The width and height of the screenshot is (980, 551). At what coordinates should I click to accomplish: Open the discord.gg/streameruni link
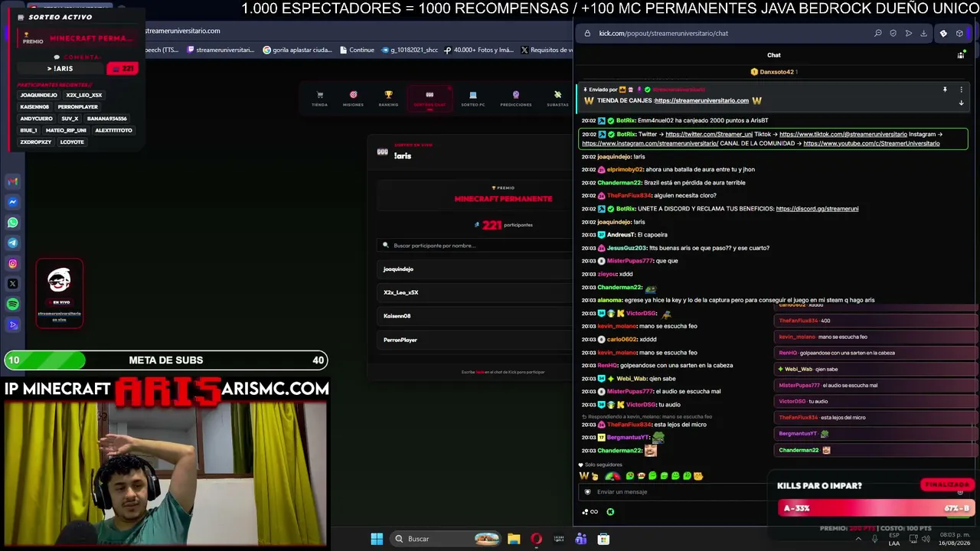[x=817, y=209]
